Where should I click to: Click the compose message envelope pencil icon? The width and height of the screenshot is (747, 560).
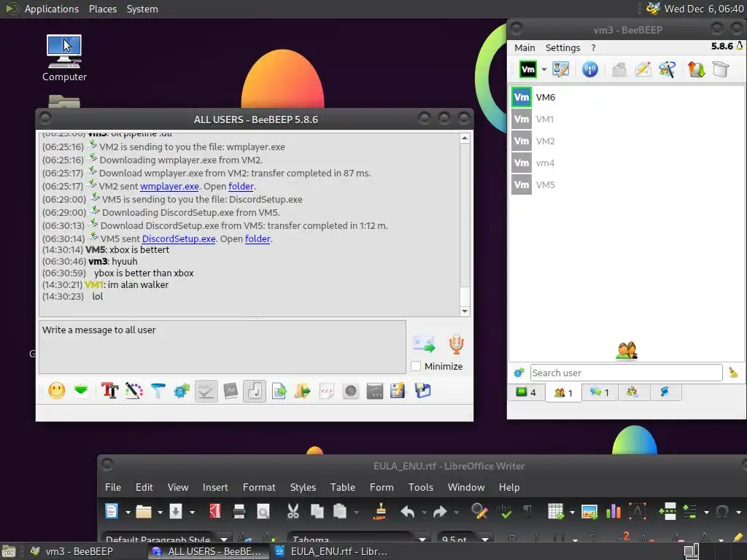[x=643, y=69]
